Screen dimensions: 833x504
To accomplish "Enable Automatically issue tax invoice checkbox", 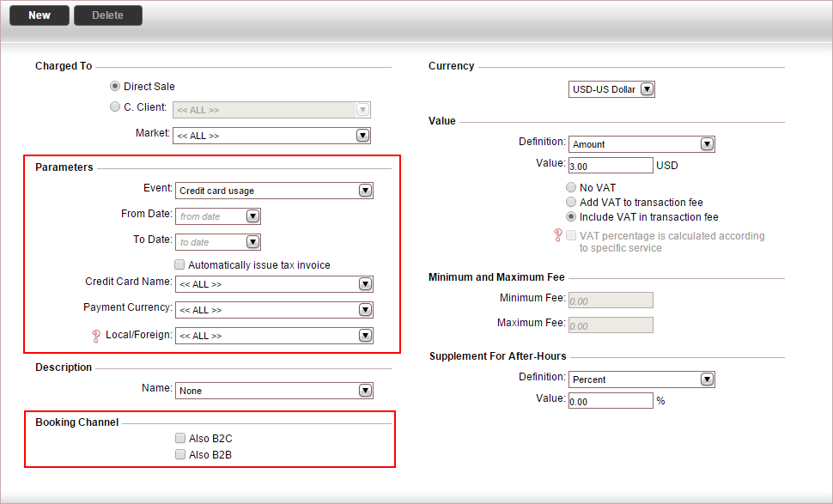I will [x=179, y=264].
